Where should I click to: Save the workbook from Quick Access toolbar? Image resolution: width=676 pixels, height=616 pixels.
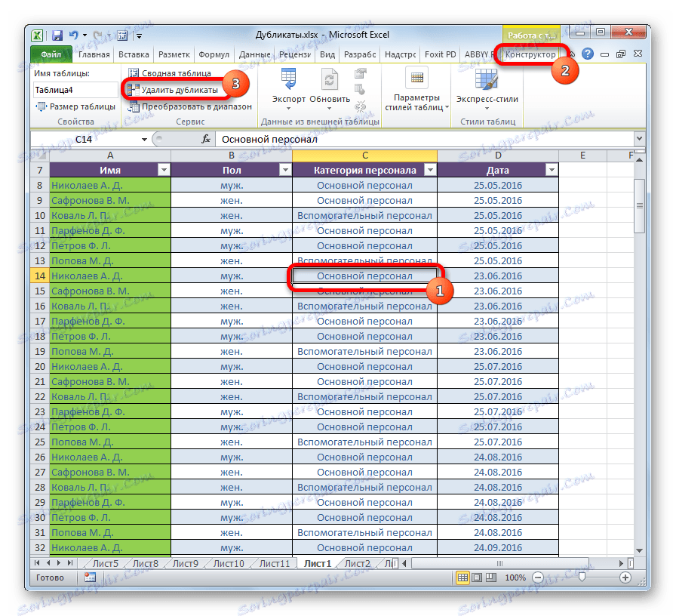click(x=57, y=34)
